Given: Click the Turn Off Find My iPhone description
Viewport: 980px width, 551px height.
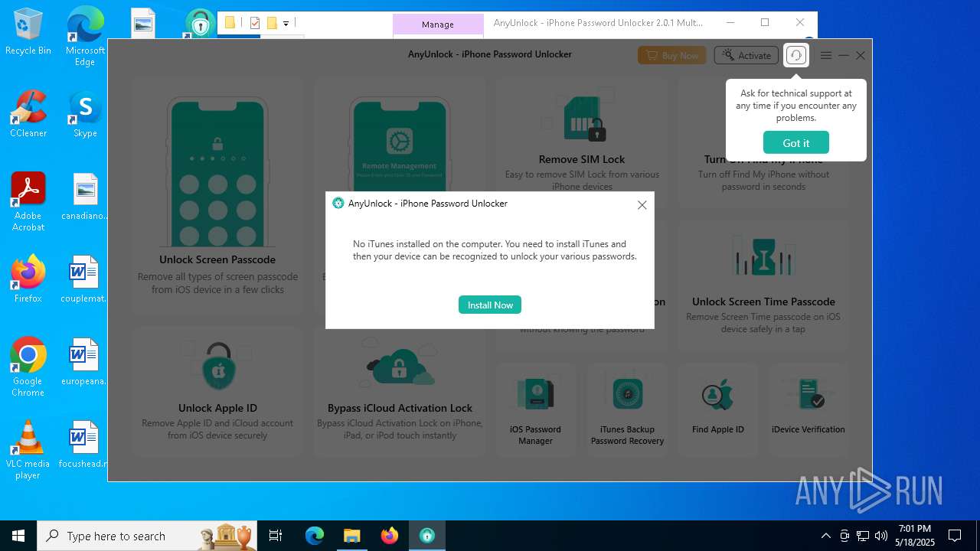Looking at the screenshot, I should (x=763, y=181).
